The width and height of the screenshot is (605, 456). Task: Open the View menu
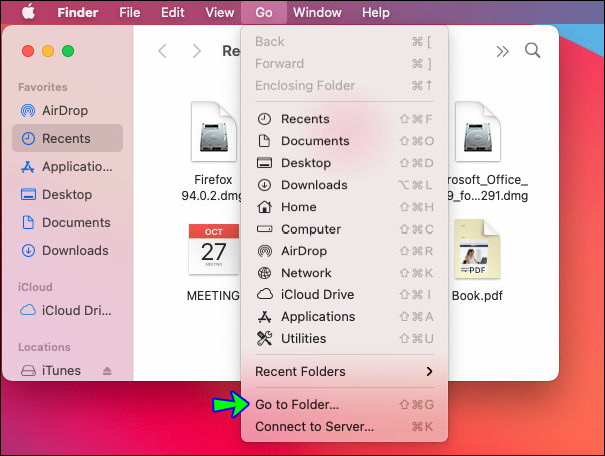[220, 12]
